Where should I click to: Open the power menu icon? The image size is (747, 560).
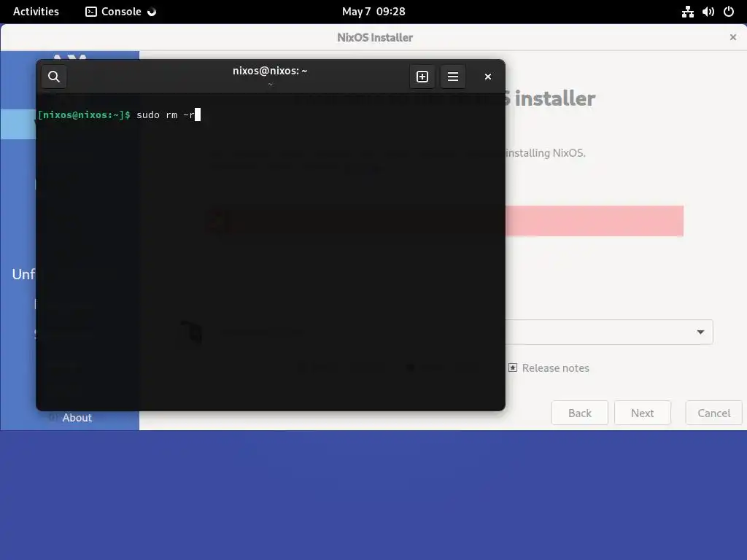(x=729, y=12)
